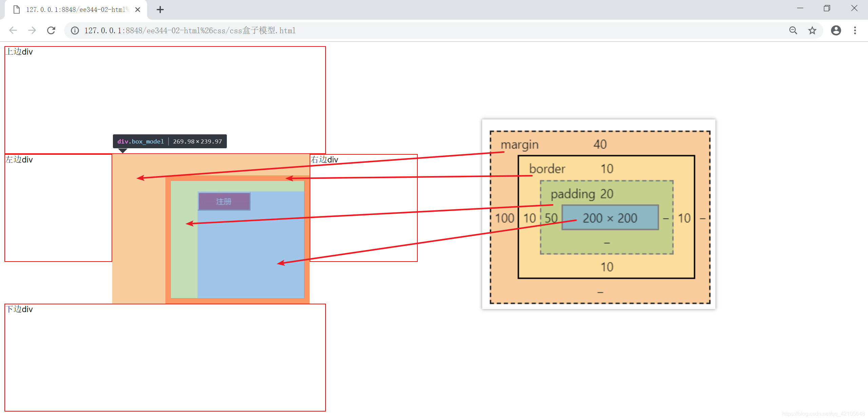The height and width of the screenshot is (420, 868).
Task: Restore down the browser window
Action: 827,8
